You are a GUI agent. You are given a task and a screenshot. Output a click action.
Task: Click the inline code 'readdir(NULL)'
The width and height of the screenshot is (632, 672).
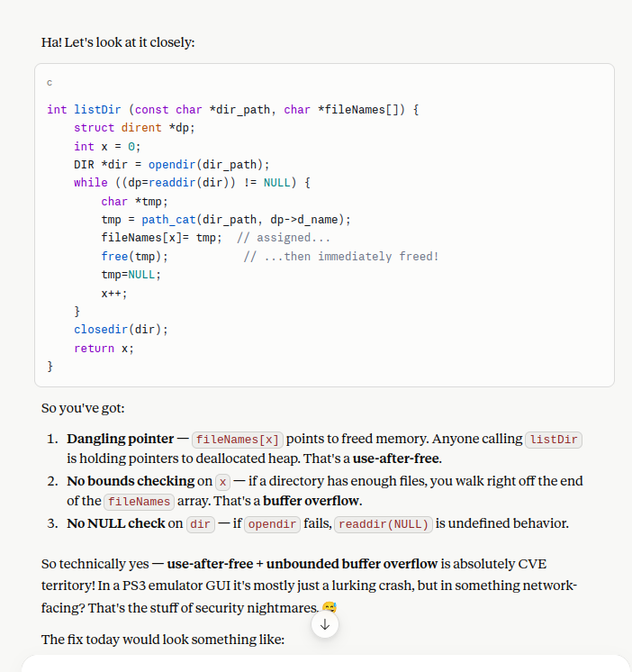click(x=384, y=524)
